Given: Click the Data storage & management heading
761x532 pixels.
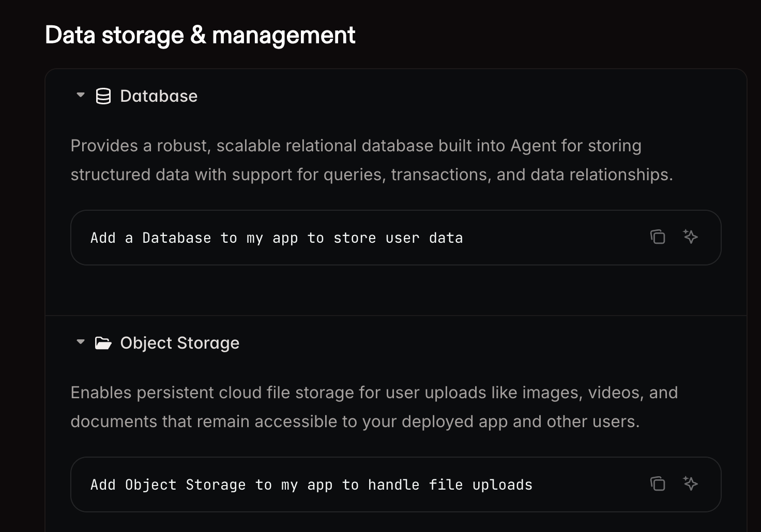Looking at the screenshot, I should click(200, 35).
